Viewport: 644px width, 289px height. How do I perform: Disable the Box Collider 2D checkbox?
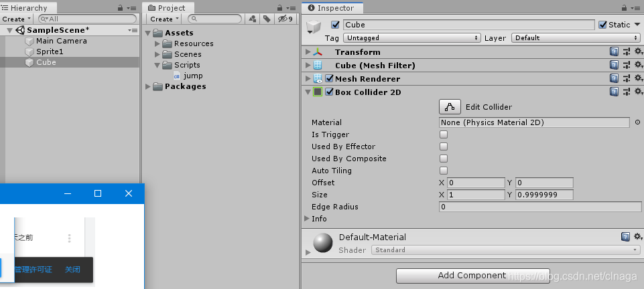tap(329, 92)
